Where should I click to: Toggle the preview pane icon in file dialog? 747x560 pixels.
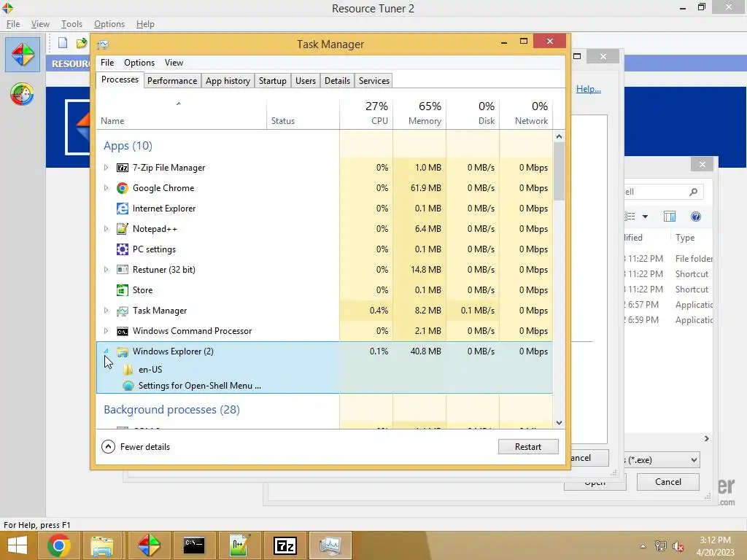point(670,217)
